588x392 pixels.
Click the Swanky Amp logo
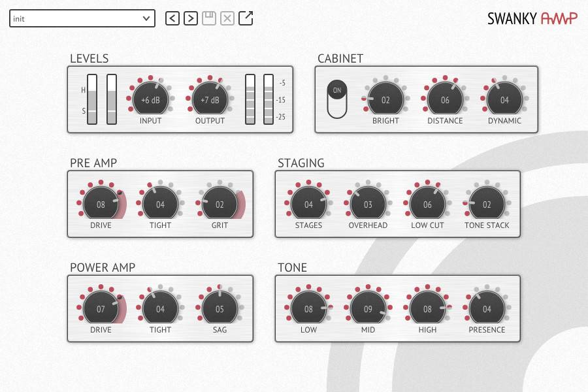pyautogui.click(x=532, y=18)
